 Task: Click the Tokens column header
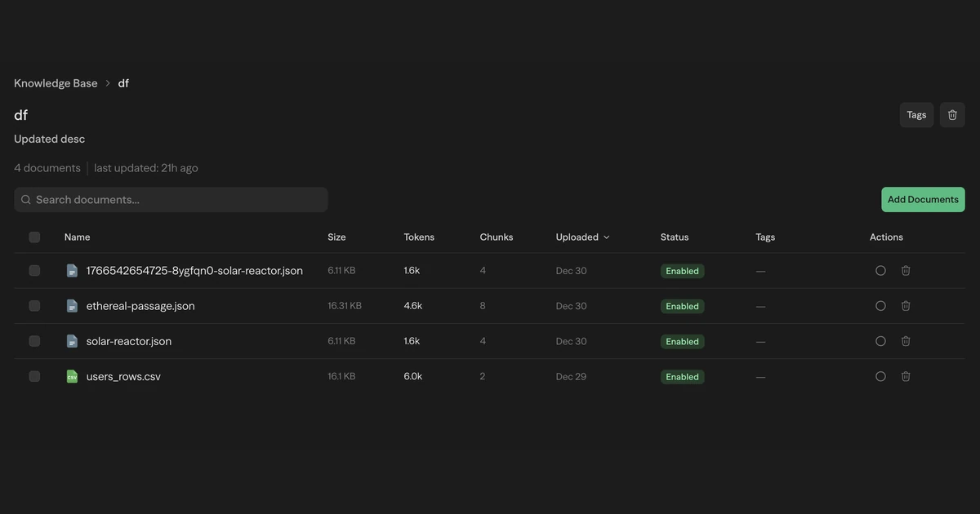pyautogui.click(x=419, y=237)
